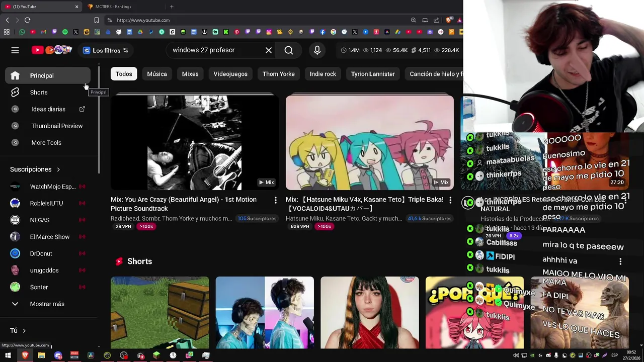Open the Los filtros filter button
This screenshot has width=644, height=362.
(106, 50)
